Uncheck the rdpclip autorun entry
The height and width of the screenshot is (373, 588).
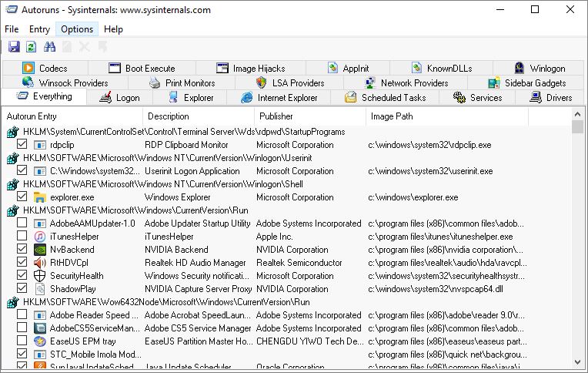[22, 144]
